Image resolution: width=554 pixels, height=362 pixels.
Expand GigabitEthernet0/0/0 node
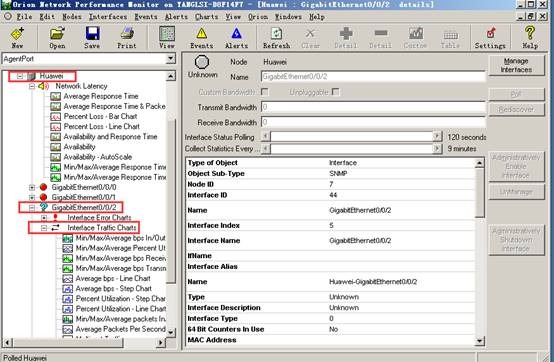point(32,187)
